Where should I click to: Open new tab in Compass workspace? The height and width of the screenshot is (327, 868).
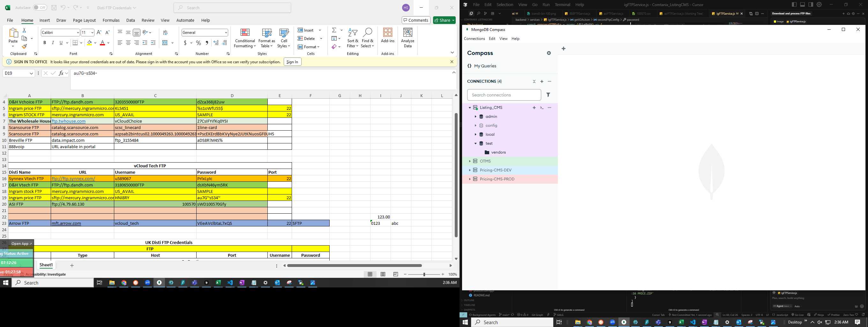coord(563,49)
